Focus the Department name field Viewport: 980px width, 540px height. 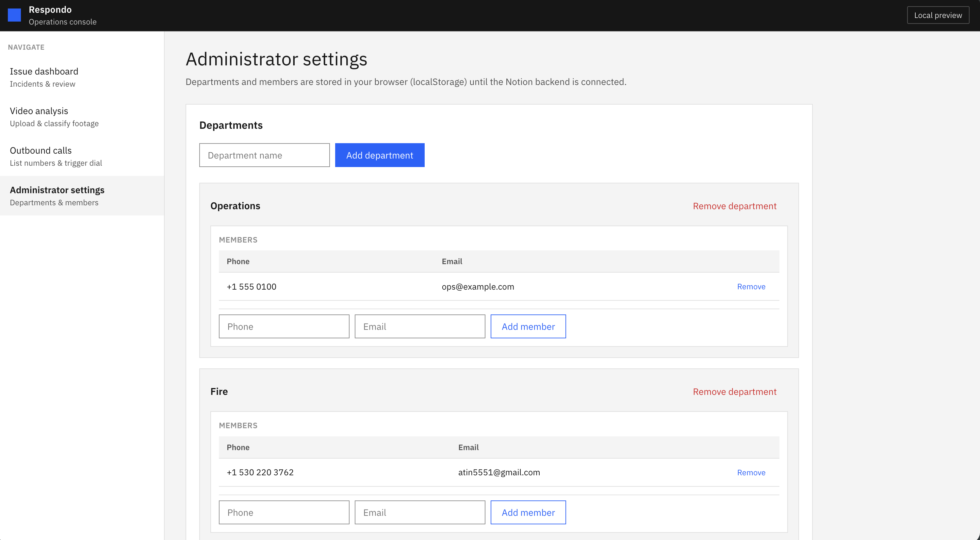tap(264, 155)
